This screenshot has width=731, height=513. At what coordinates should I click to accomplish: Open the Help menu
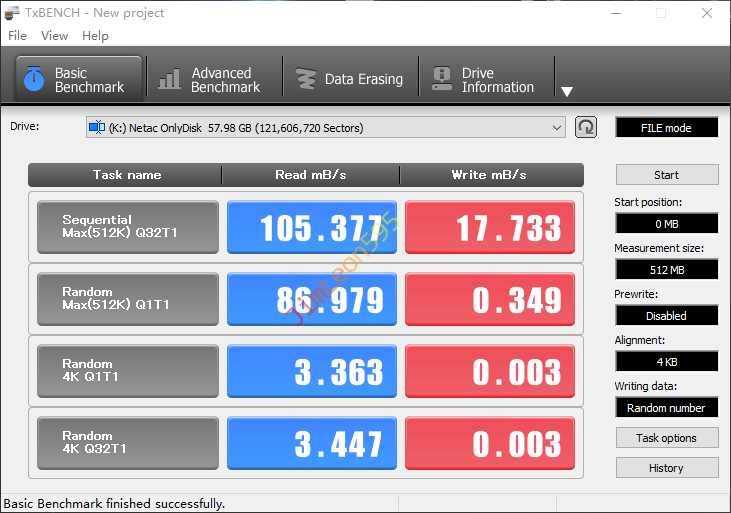(95, 36)
